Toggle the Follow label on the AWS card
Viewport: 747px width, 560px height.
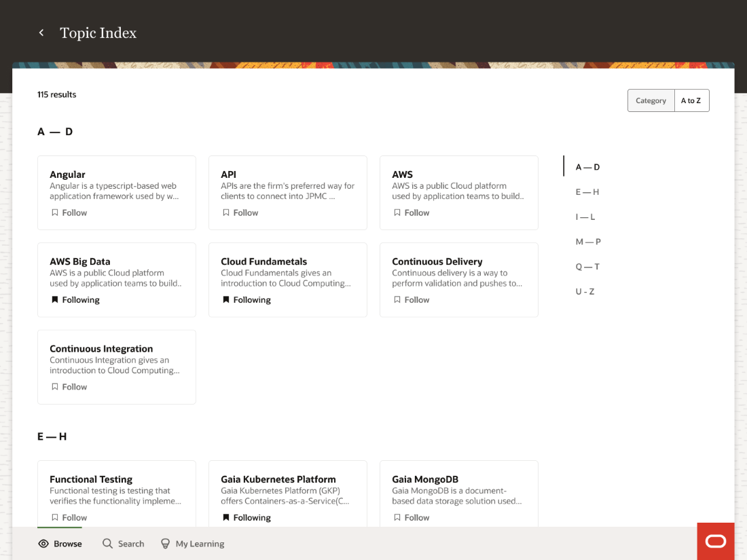pos(417,213)
